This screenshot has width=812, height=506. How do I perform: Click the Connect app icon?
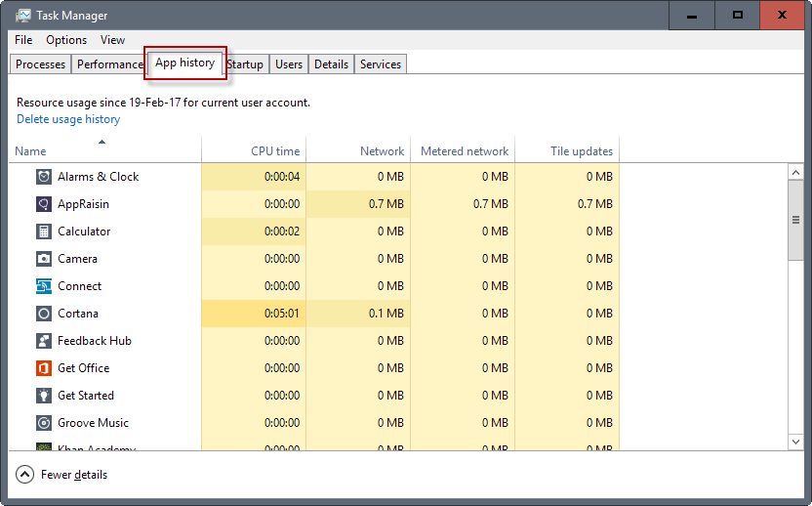click(44, 286)
